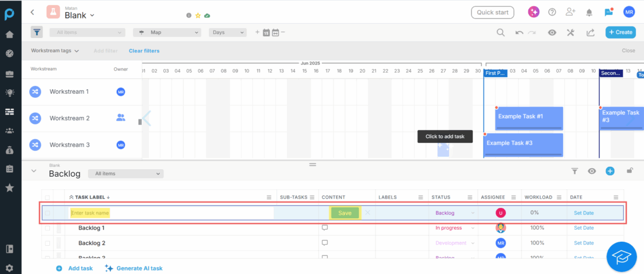Open the search magnifier tool
The image size is (644, 274).
point(501,33)
